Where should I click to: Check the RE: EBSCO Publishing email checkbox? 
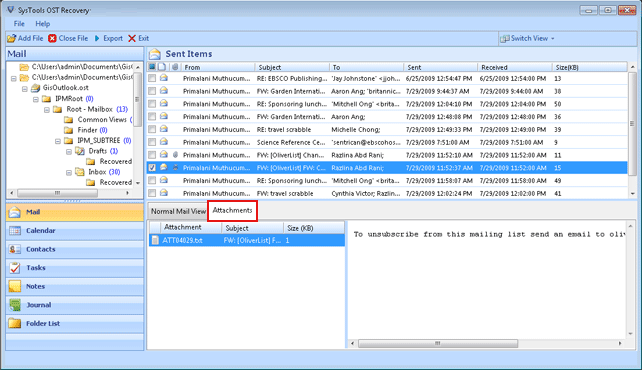[x=152, y=78]
